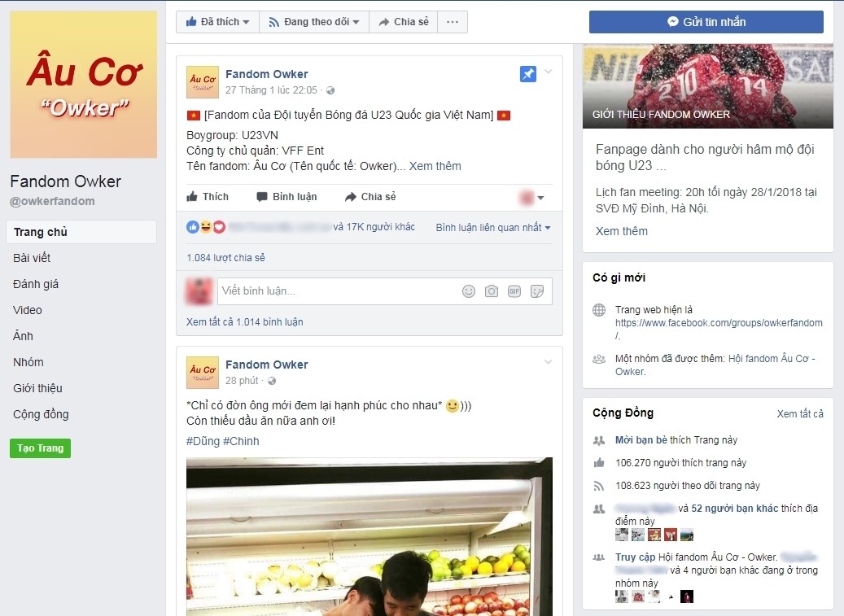Toggle the Đang theo dõi follow status
This screenshot has height=616, width=844.
click(314, 22)
